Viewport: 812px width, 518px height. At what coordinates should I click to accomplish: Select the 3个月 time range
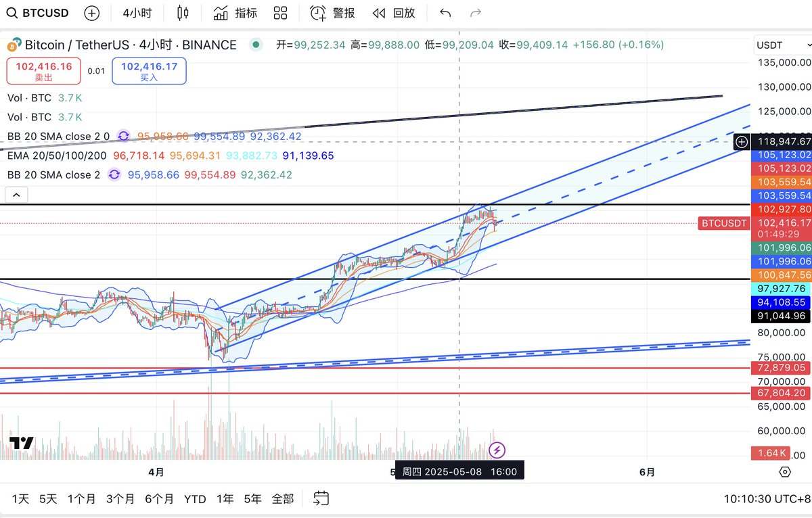(120, 499)
